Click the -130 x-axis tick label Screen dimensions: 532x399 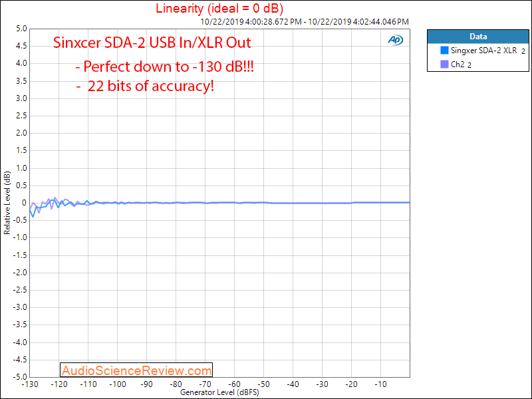30,384
